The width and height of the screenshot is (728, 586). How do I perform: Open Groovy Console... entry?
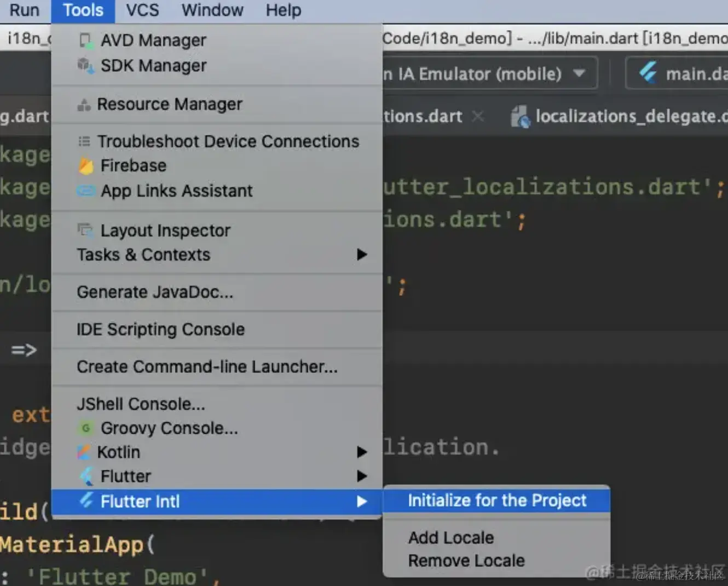[217, 428]
